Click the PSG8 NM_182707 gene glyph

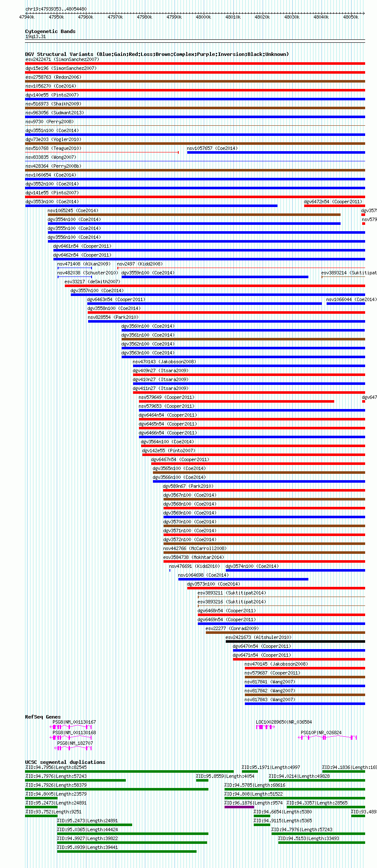point(73,748)
